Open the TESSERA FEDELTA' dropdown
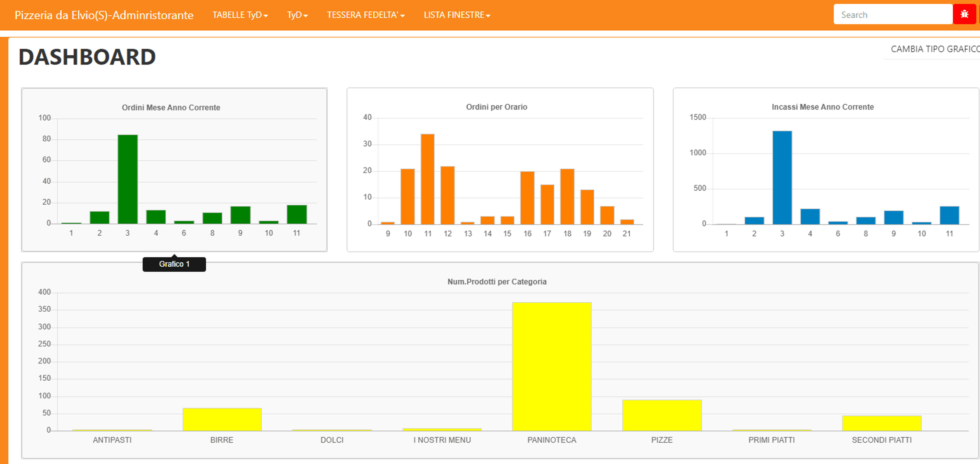 point(366,15)
